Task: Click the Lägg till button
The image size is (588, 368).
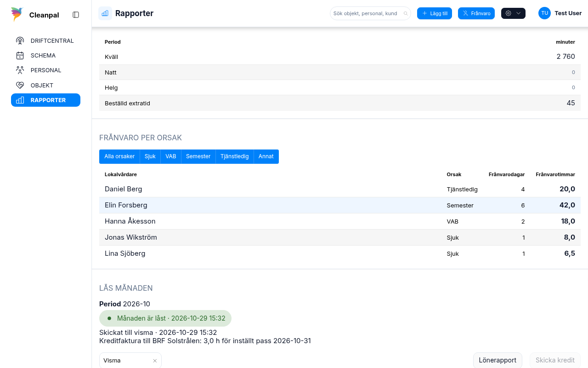Action: [x=435, y=13]
